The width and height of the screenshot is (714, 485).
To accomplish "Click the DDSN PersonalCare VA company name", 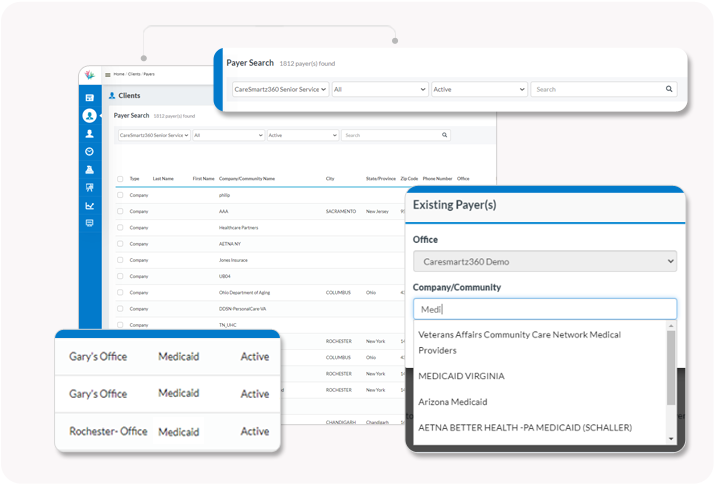I will click(x=242, y=309).
